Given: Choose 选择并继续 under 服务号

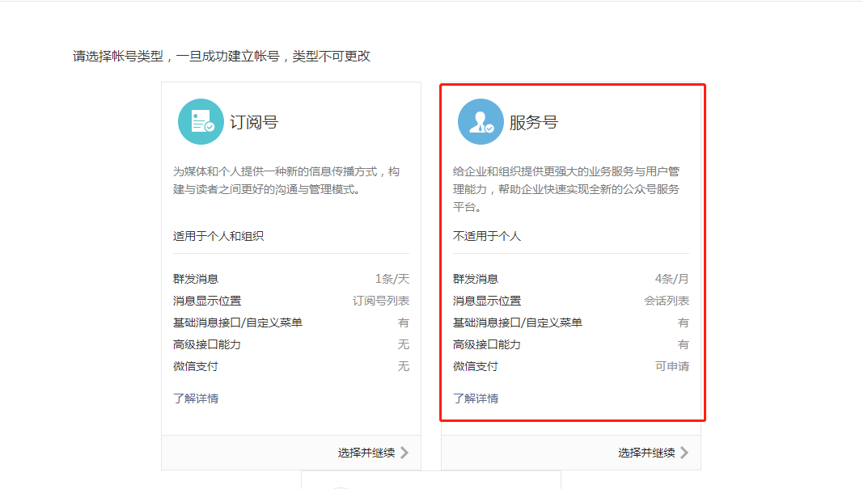Looking at the screenshot, I should (x=646, y=453).
